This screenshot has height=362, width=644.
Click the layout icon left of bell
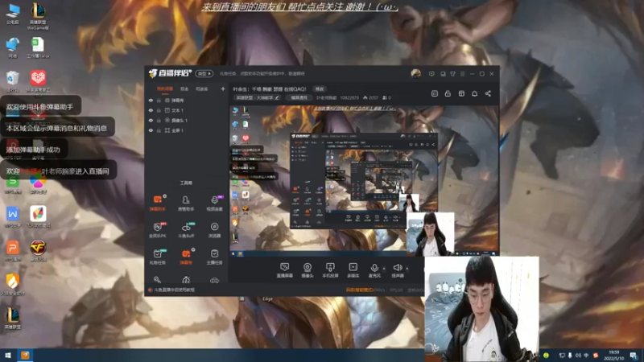coord(461,93)
